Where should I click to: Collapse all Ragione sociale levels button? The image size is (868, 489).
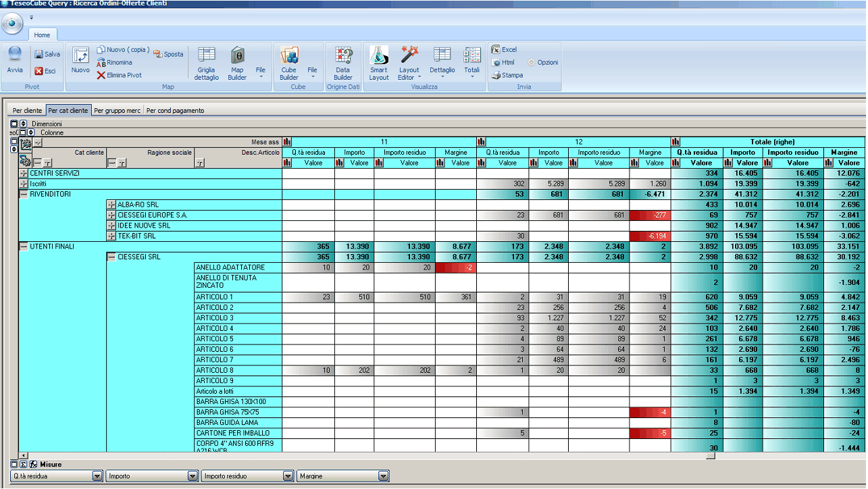click(112, 163)
